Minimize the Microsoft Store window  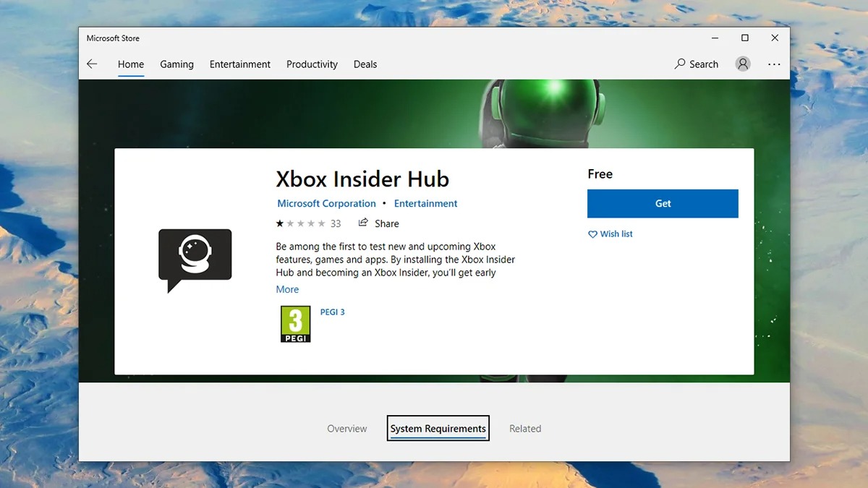(714, 38)
